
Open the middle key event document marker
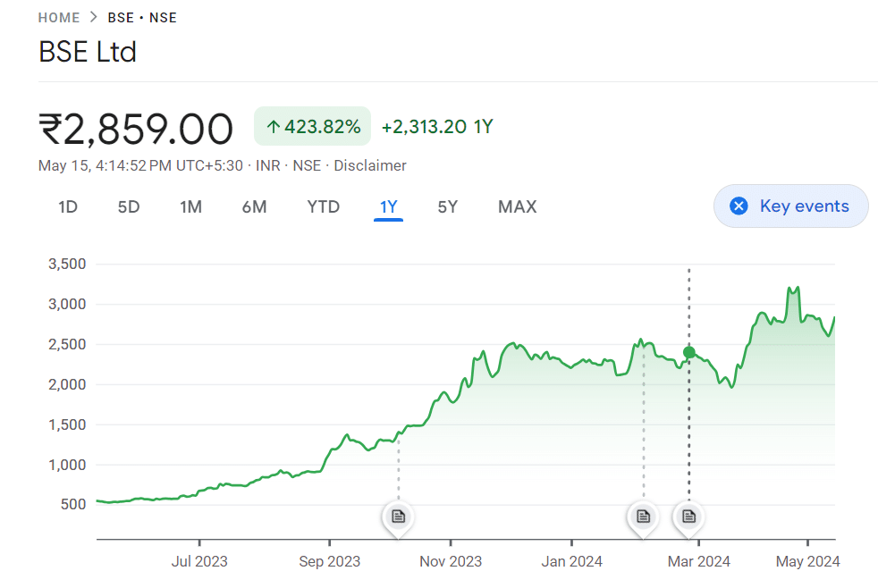[x=642, y=516]
